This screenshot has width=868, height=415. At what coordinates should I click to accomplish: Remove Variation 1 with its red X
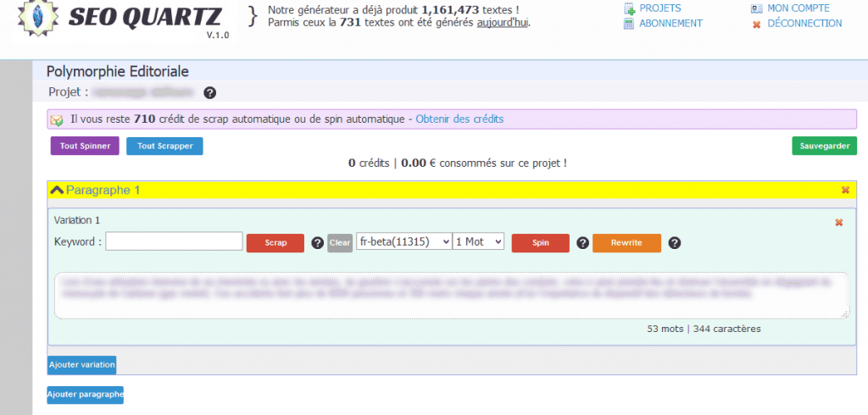(838, 223)
